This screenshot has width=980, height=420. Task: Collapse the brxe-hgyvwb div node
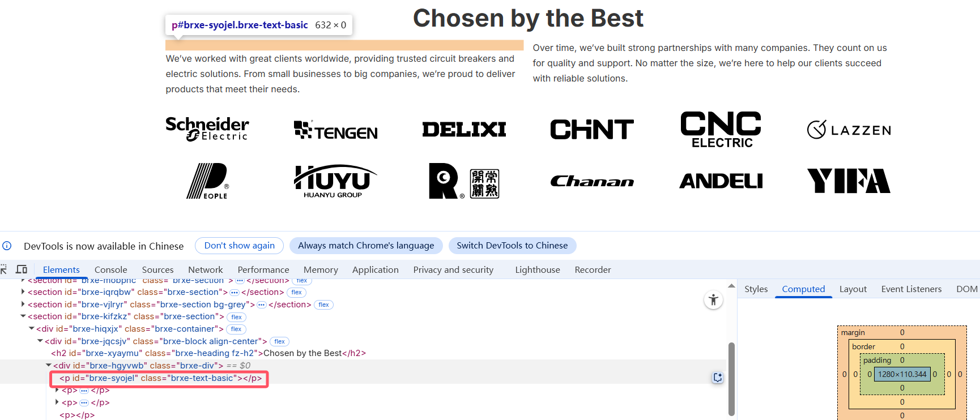click(x=49, y=366)
